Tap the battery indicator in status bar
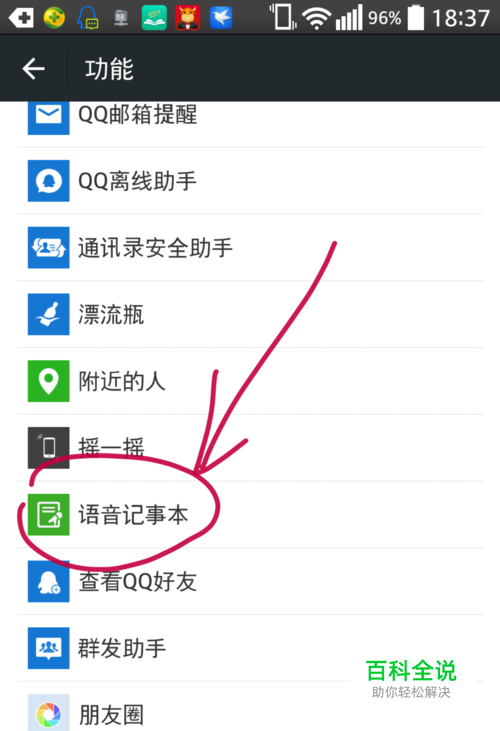 (416, 18)
